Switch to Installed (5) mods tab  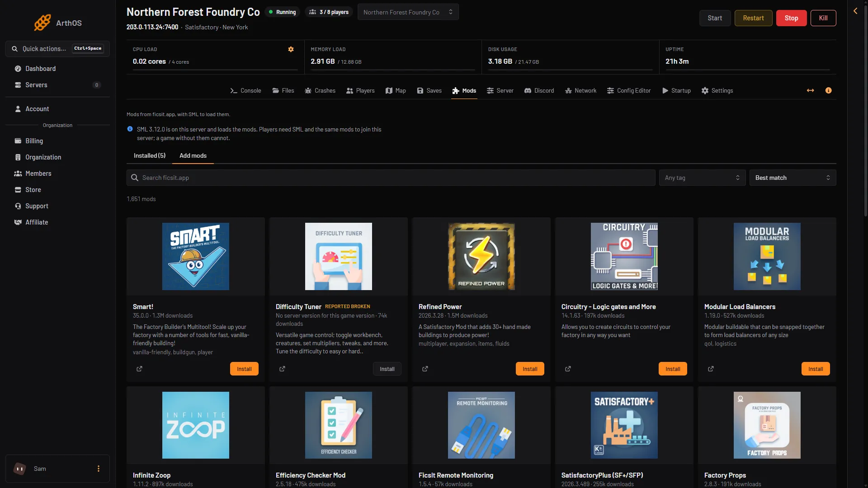click(150, 155)
